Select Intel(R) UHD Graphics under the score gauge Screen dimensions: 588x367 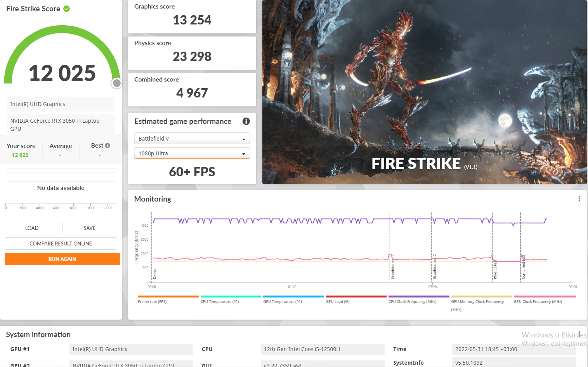(x=61, y=104)
